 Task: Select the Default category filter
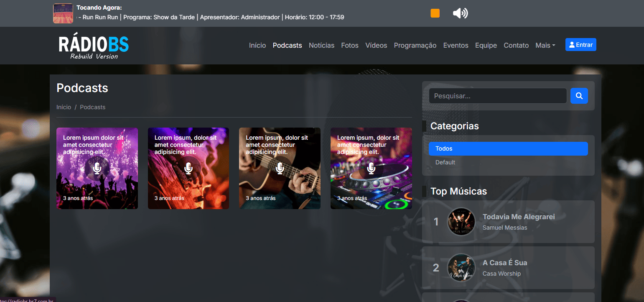point(508,162)
